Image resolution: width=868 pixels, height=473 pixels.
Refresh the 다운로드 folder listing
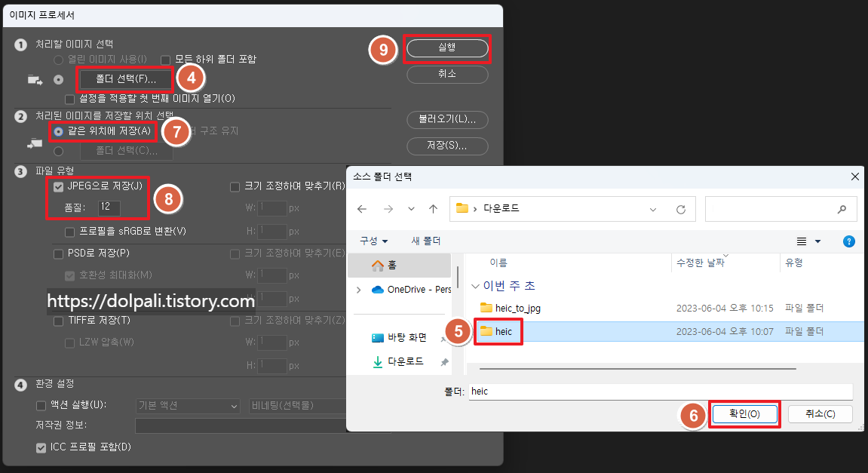click(x=681, y=209)
